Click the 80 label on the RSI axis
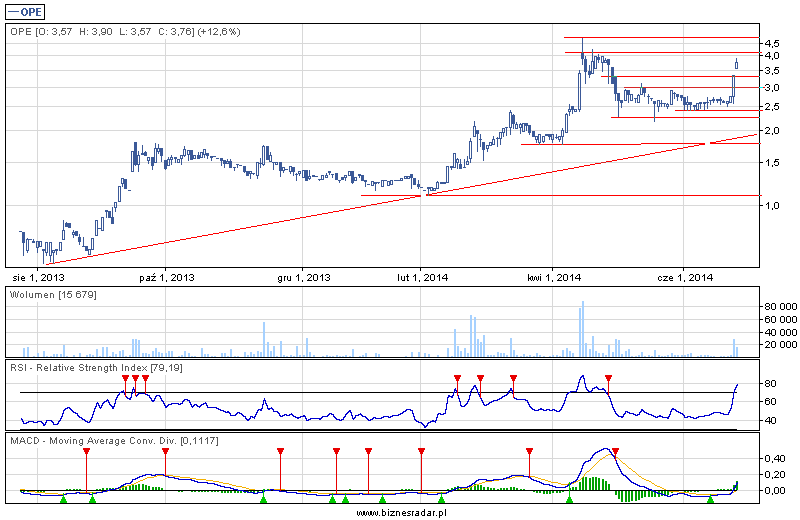The width and height of the screenshot is (800, 520). tap(770, 383)
